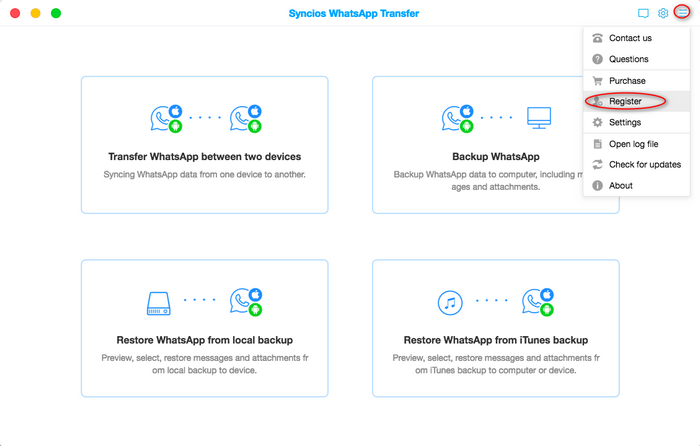Image resolution: width=700 pixels, height=446 pixels.
Task: Open the Backup WhatsApp card
Action: (496, 145)
